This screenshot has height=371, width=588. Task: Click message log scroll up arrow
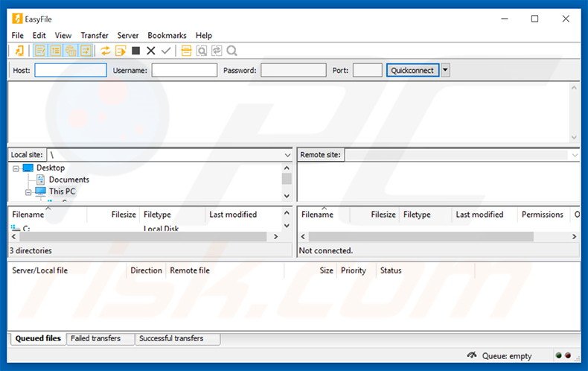pos(574,87)
